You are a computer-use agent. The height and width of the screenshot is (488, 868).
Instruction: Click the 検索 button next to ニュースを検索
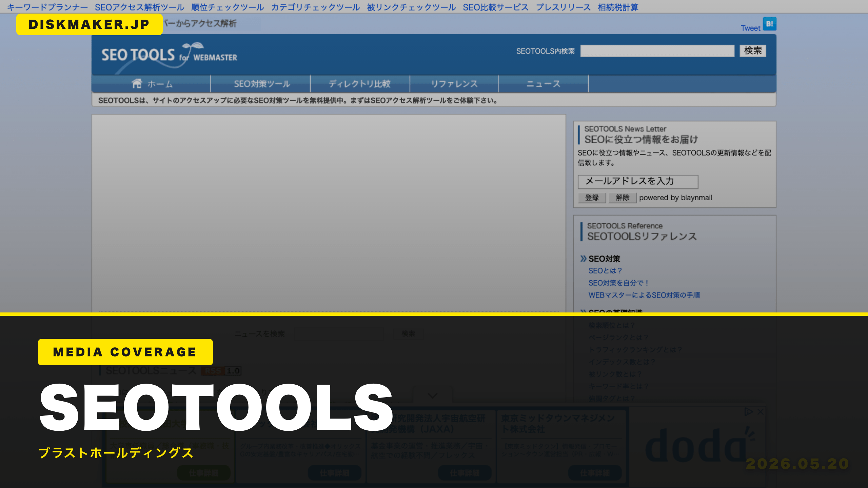coord(408,334)
